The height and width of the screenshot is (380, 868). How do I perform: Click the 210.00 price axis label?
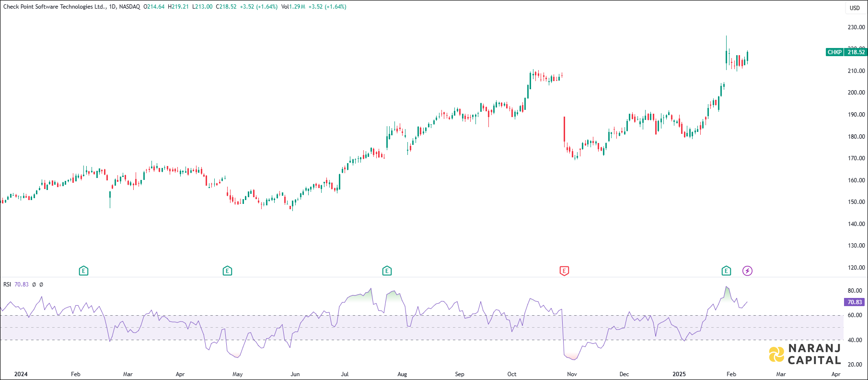click(x=856, y=71)
